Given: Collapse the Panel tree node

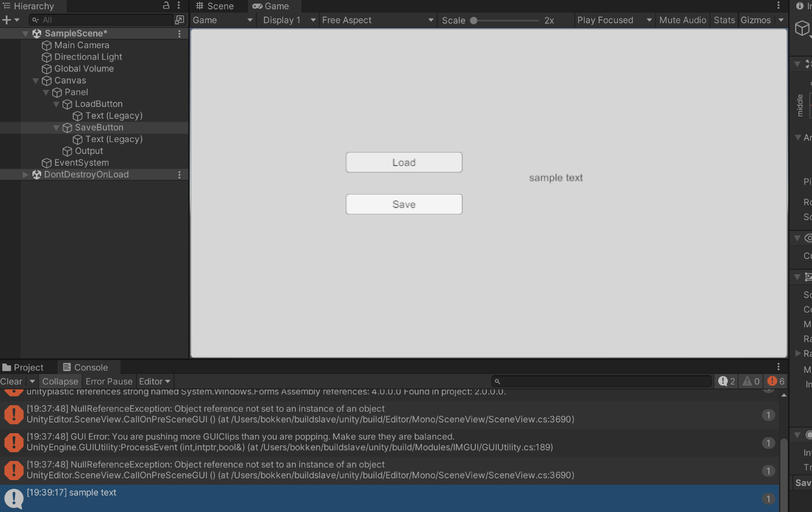Looking at the screenshot, I should [x=46, y=92].
